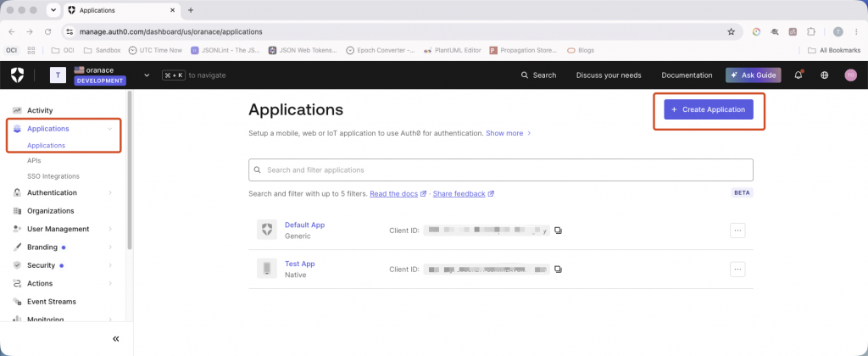Open the SSO Integrations submenu item
The height and width of the screenshot is (356, 868).
pos(53,176)
